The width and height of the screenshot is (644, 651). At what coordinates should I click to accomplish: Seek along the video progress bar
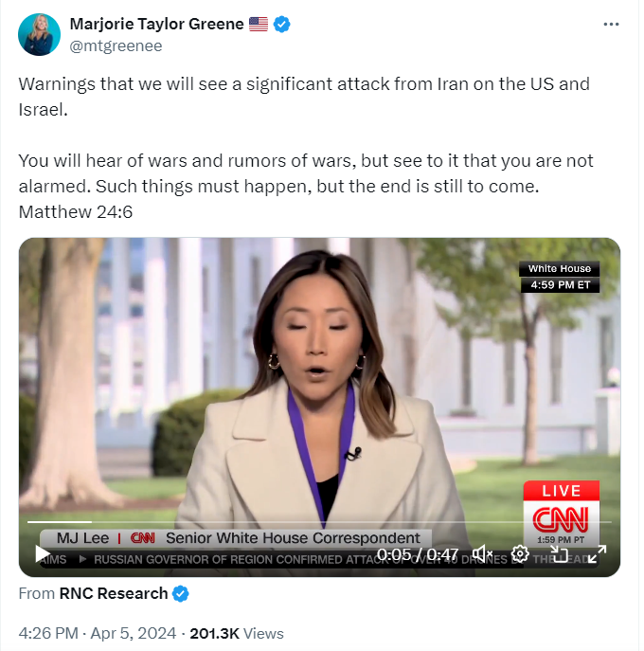click(x=319, y=522)
